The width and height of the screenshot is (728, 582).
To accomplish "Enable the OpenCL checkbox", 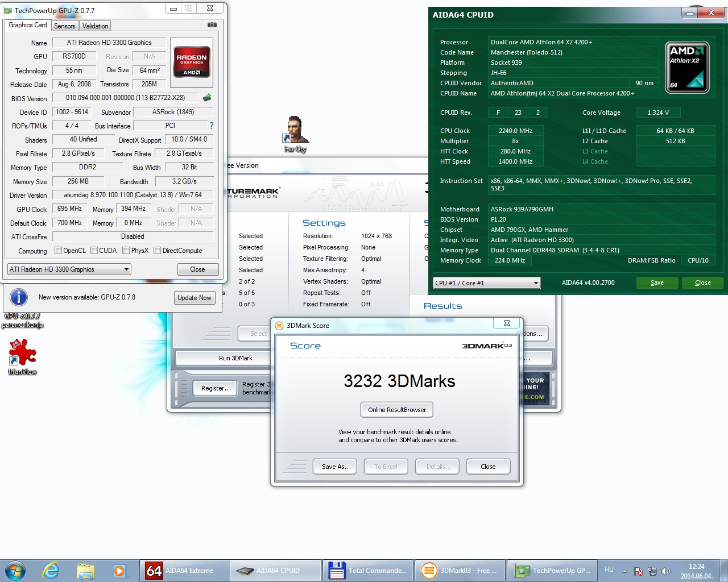I will point(58,251).
